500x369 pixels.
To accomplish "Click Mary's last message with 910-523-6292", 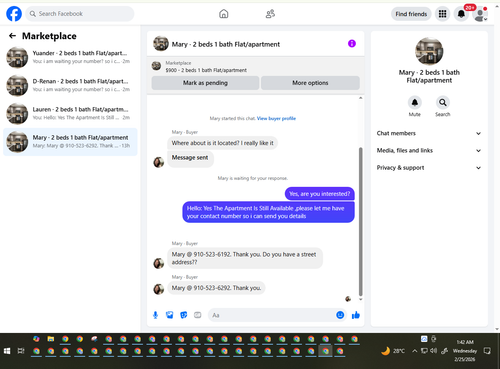I will (x=216, y=288).
